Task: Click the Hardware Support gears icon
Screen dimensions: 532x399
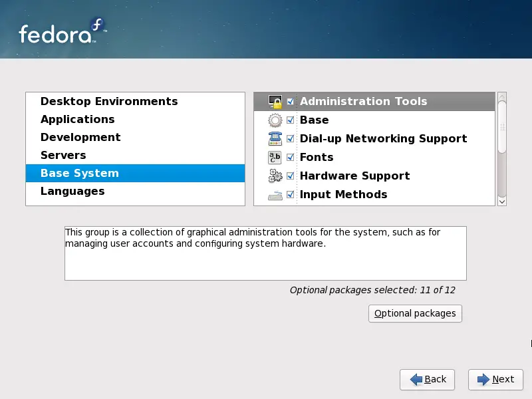Action: [x=275, y=176]
